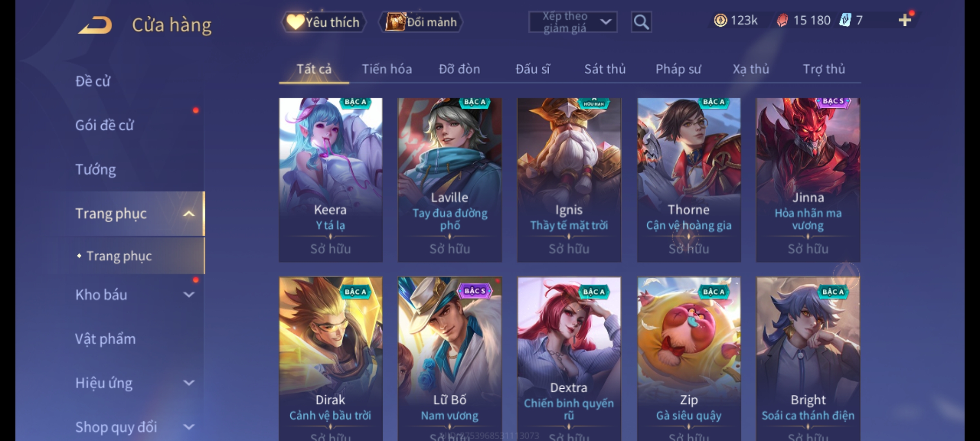980x441 pixels.
Task: Tap the red gem currency icon
Action: (782, 20)
